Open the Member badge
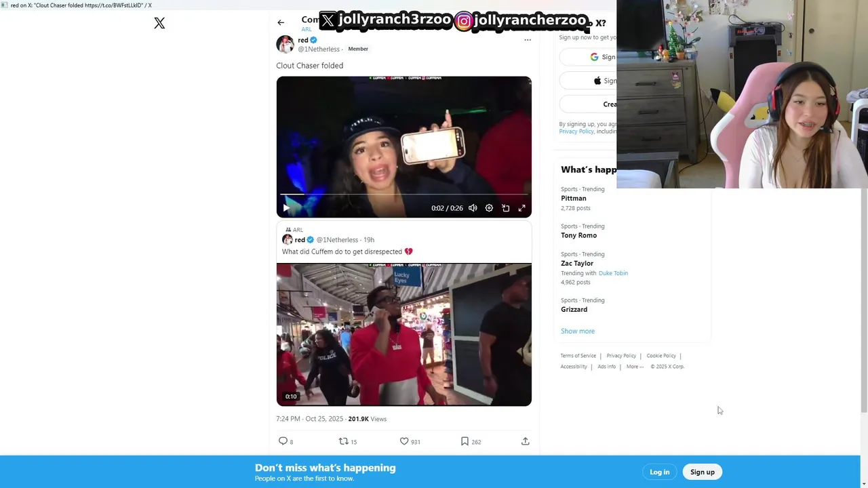This screenshot has width=868, height=488. pos(358,49)
